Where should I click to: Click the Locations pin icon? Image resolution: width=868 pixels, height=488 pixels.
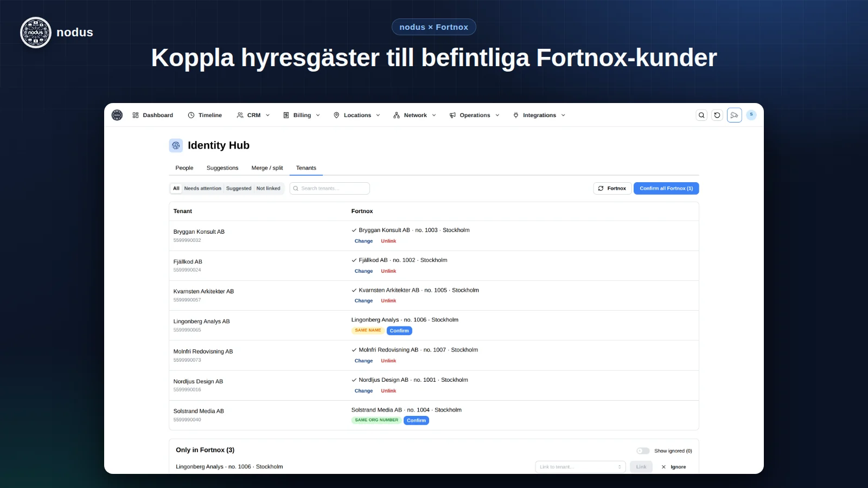pyautogui.click(x=336, y=115)
